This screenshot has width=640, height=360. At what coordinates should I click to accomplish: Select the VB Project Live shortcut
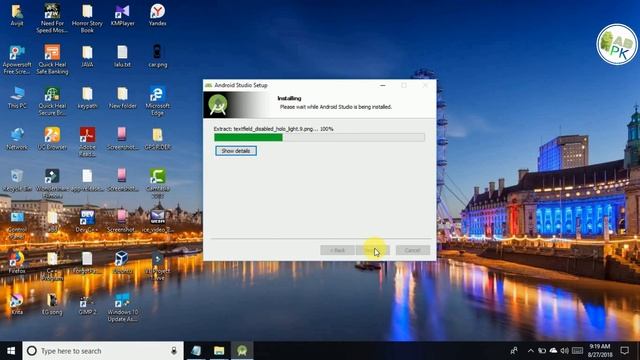click(158, 266)
